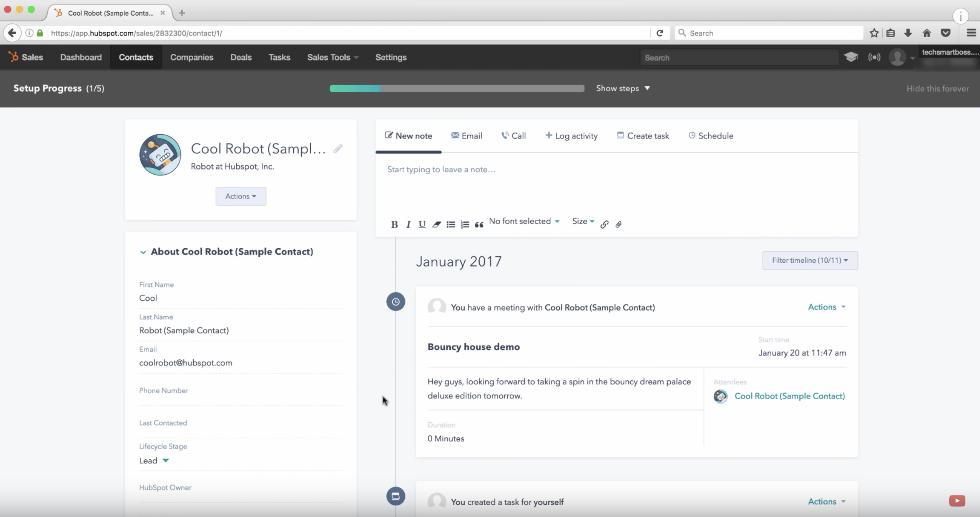Insert a bulleted list in note
Screen dimensions: 980x517
[x=451, y=224]
